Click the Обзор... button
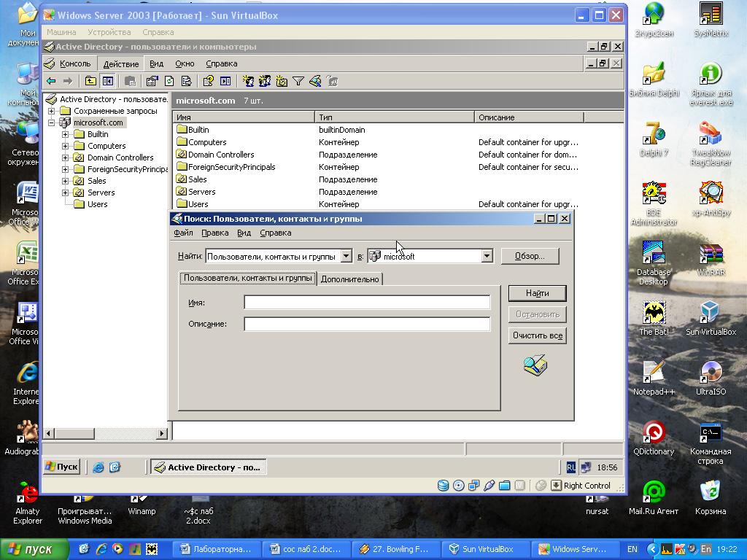This screenshot has width=747, height=560. 530,256
